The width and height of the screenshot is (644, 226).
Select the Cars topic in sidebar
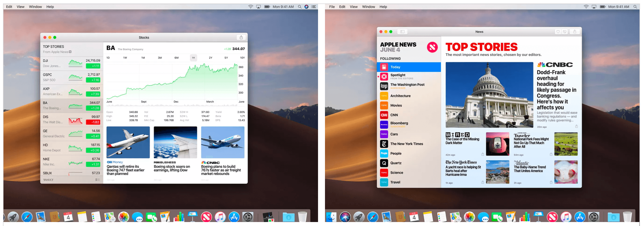409,134
